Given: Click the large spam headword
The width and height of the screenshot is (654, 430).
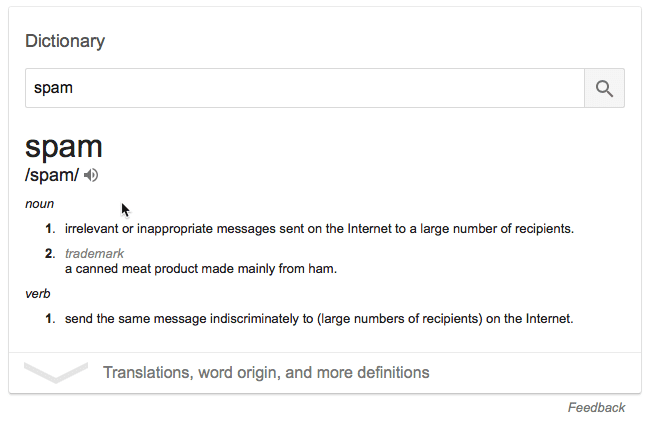Looking at the screenshot, I should pyautogui.click(x=64, y=146).
